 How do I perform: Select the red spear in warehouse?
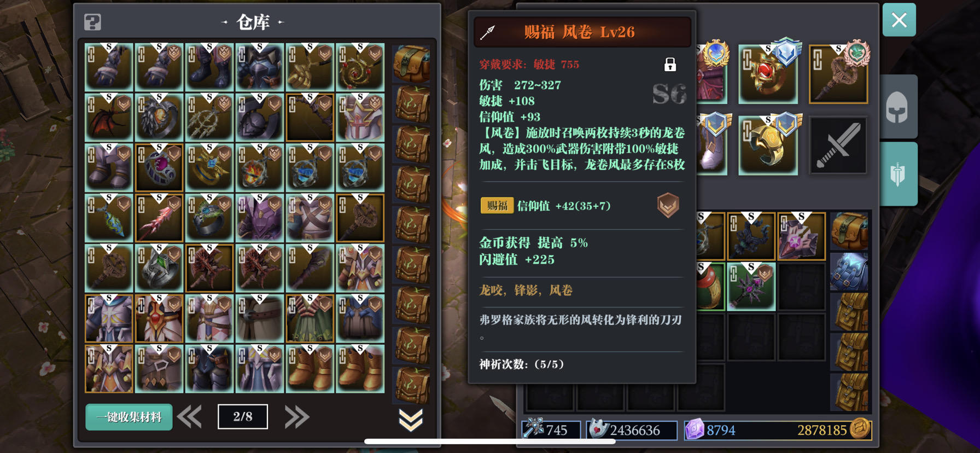tap(159, 218)
